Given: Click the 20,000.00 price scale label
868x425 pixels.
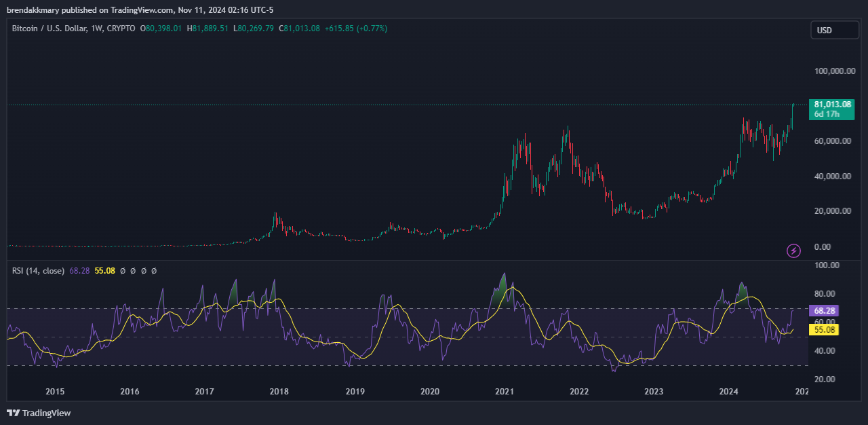Looking at the screenshot, I should point(832,211).
